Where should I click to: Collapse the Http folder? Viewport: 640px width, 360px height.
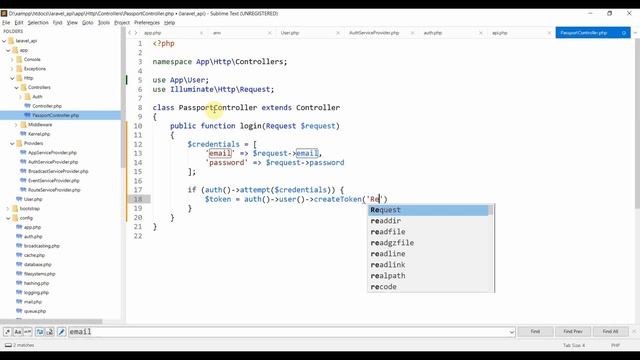[x=12, y=78]
